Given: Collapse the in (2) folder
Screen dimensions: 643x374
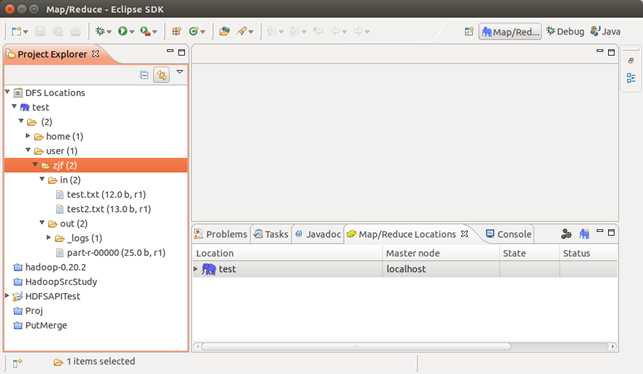Looking at the screenshot, I should coord(42,179).
